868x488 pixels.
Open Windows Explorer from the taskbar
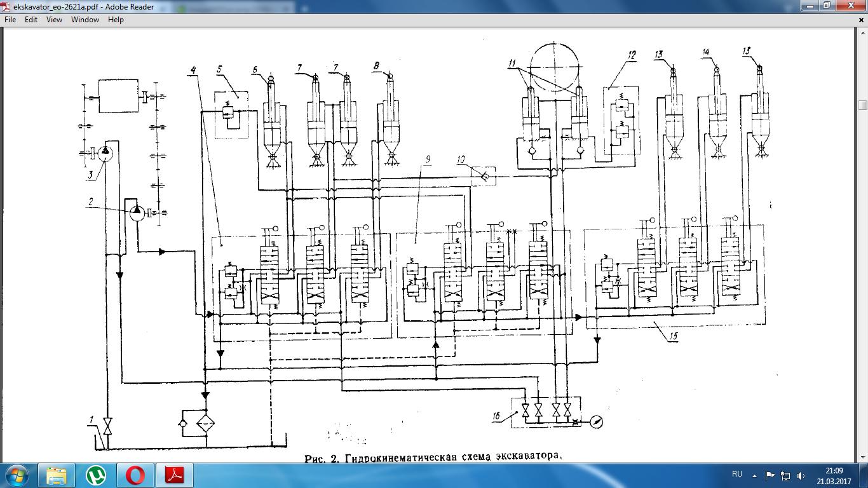click(x=57, y=475)
